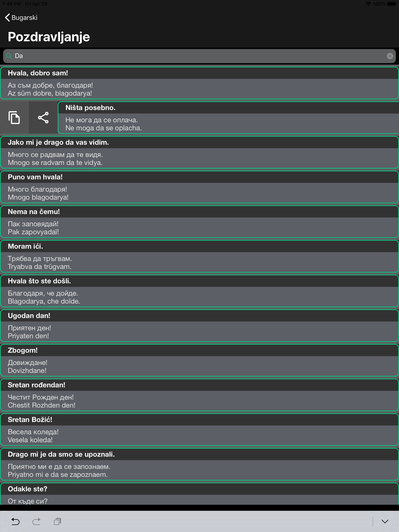Clear the search query "Da"
Viewport: 399px width, 532px height.
390,56
